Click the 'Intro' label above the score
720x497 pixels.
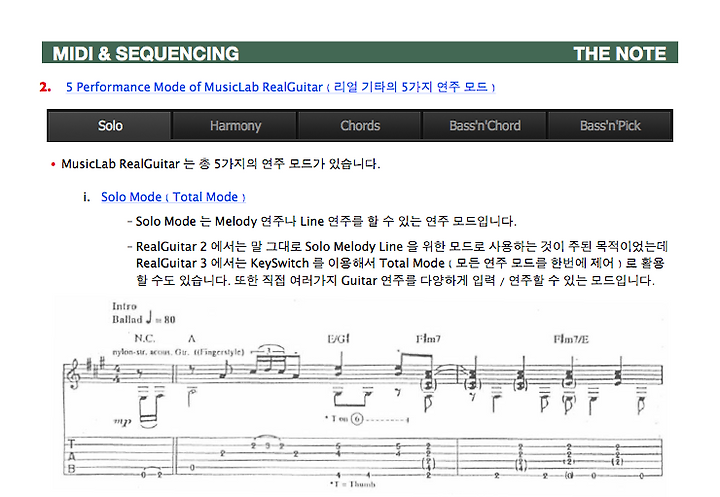click(x=124, y=306)
